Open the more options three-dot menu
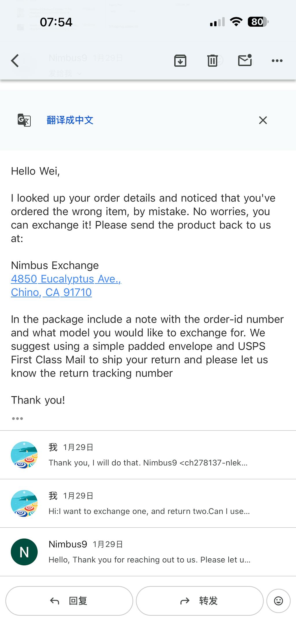Viewport: 296px width, 644px height. click(277, 61)
